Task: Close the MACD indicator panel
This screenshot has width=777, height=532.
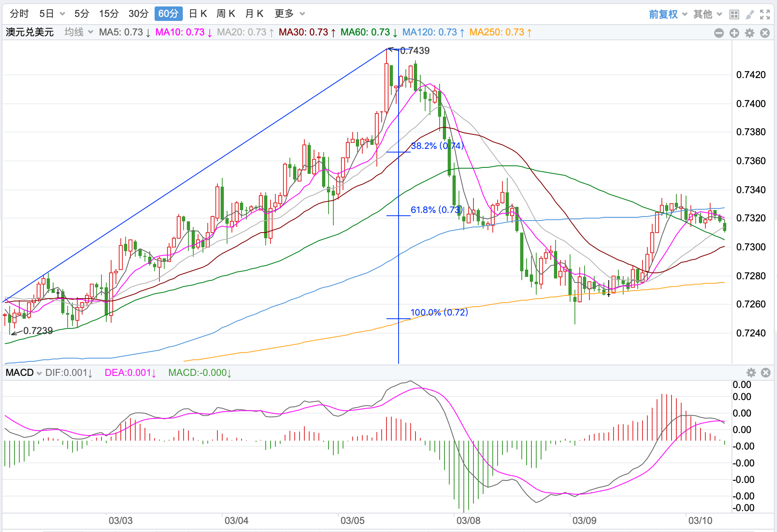Action: 766,373
